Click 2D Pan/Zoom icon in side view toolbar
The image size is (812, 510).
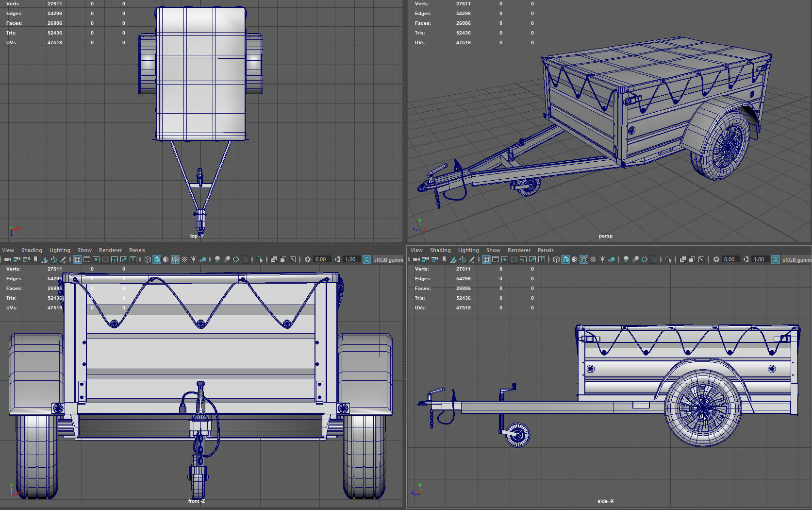pos(463,259)
